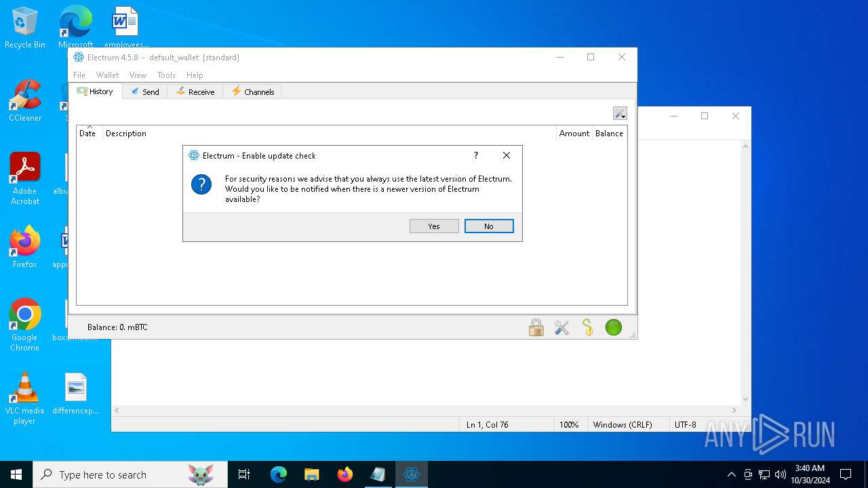
Task: Open Firefox desktop shortcut
Action: tap(25, 247)
